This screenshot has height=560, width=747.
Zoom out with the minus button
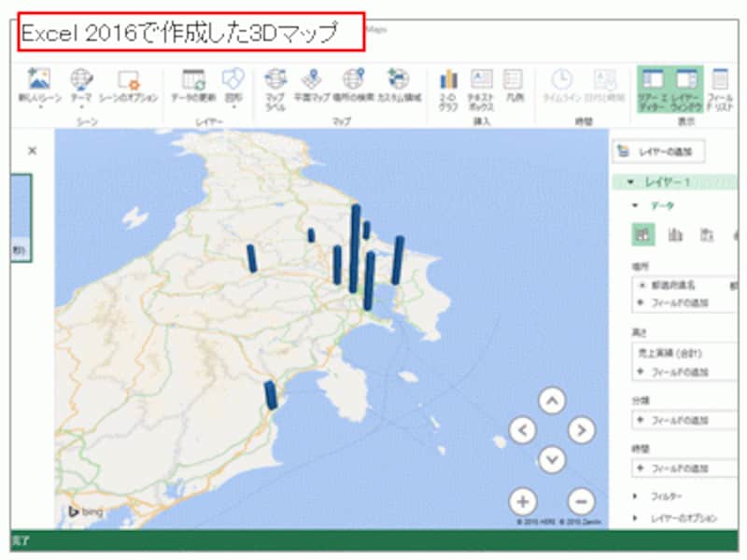click(581, 501)
